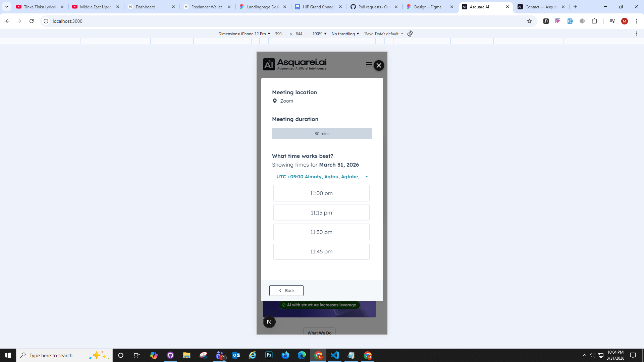Switch to the Tinka Tinka Lyrical tab
The image size is (644, 362).
[x=40, y=7]
